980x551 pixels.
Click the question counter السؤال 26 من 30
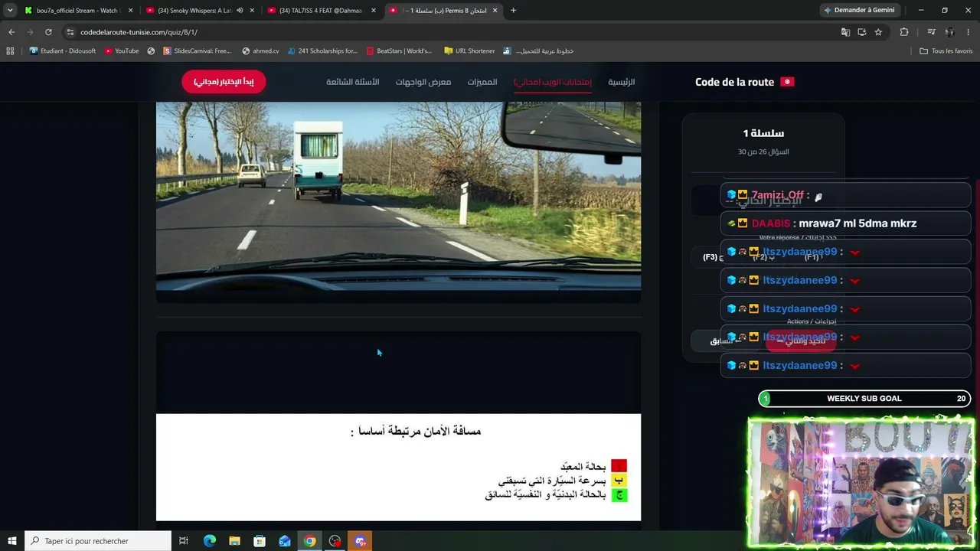click(763, 152)
